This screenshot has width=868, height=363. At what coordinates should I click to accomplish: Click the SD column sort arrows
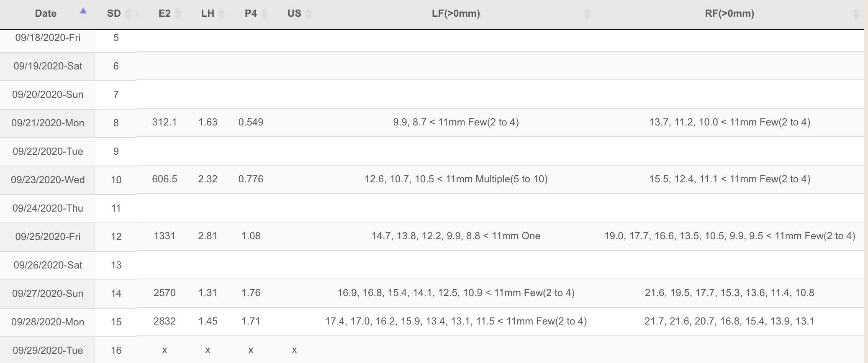(128, 14)
